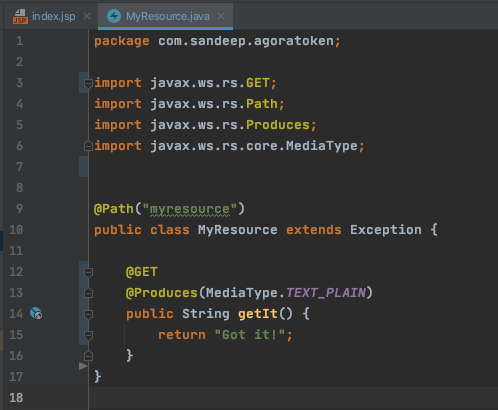
Task: Collapse the imports block at line 3
Action: (88, 83)
